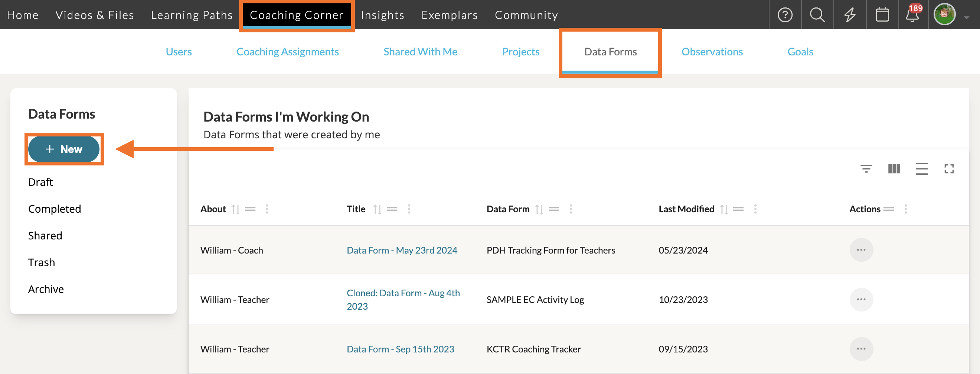
Task: View notifications via the bell icon
Action: pyautogui.click(x=912, y=15)
